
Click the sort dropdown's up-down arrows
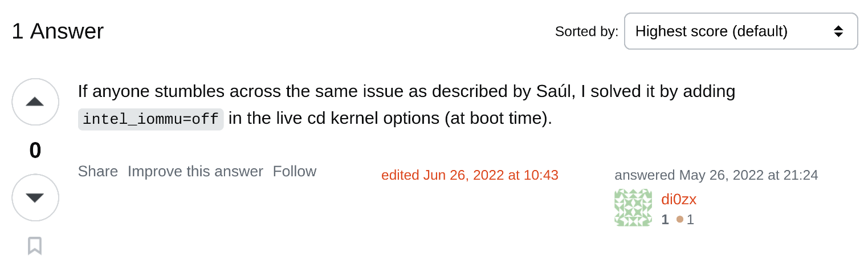click(838, 31)
